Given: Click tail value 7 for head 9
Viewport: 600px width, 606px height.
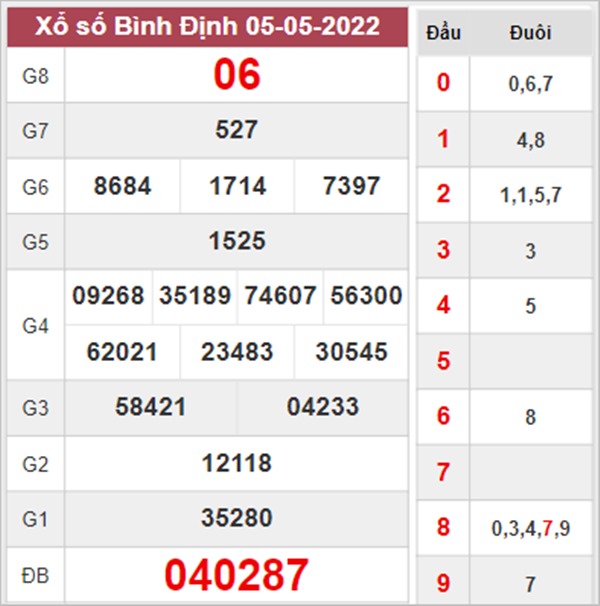Looking at the screenshot, I should pos(530,584).
